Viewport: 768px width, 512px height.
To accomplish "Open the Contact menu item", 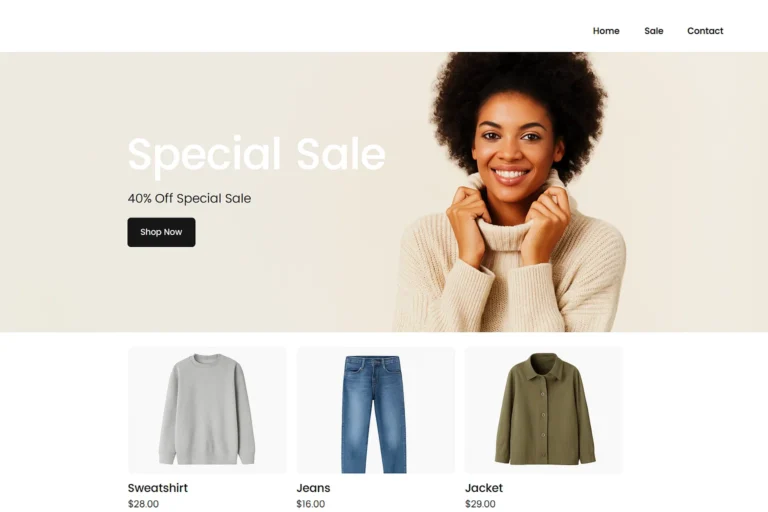I will [x=705, y=31].
